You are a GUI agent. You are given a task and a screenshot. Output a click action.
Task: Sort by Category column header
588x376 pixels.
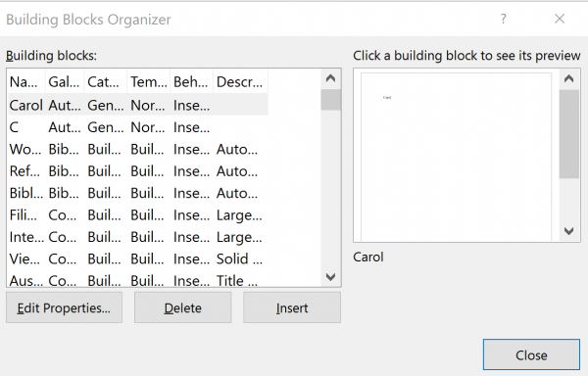click(106, 81)
